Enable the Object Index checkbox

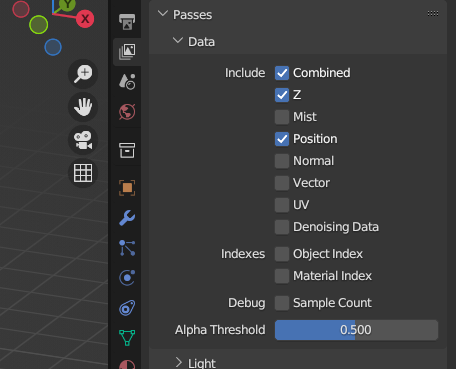tap(282, 254)
